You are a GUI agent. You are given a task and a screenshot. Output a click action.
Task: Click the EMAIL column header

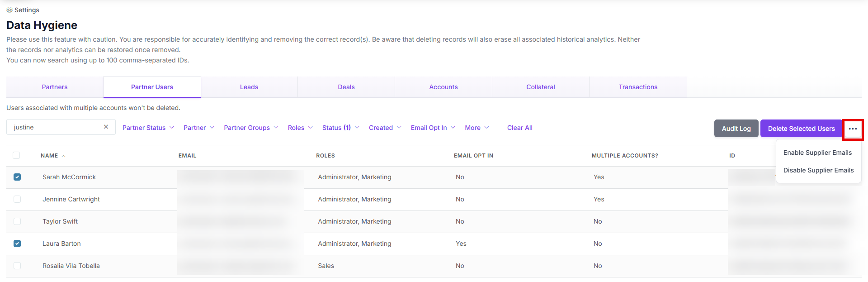pyautogui.click(x=187, y=156)
